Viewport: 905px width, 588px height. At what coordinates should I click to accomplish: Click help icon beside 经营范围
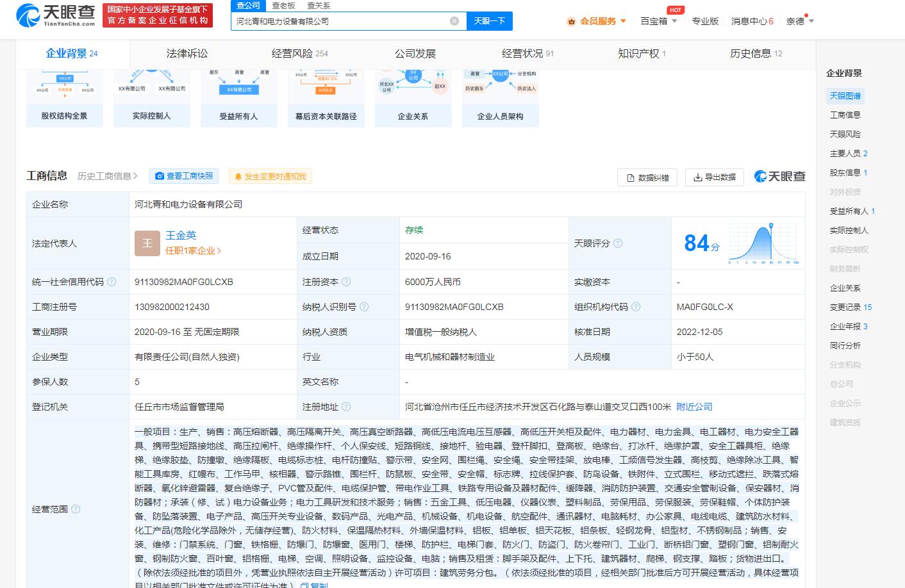pos(76,509)
